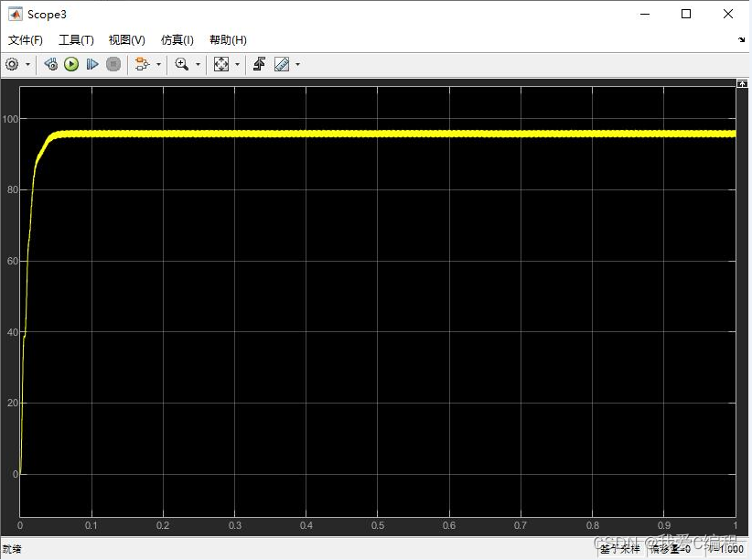Click the y-axis label 60

point(13,261)
